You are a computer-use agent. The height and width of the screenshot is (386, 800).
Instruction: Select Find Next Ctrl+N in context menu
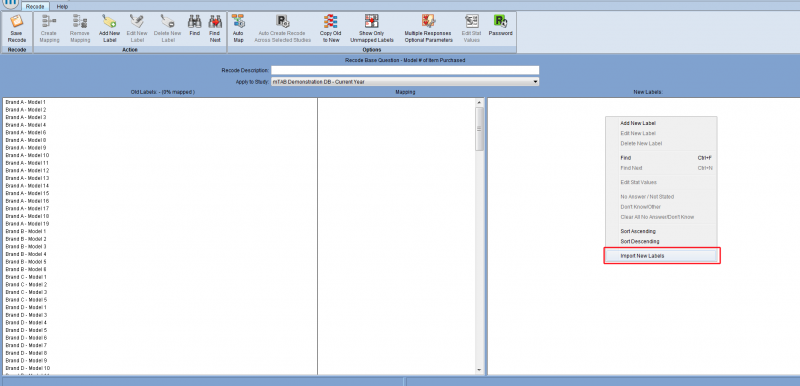point(661,168)
